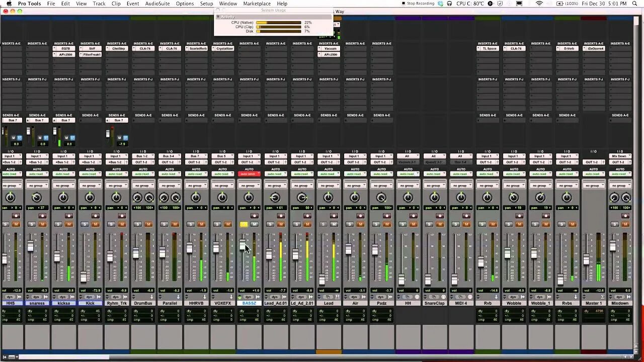Click the Kick track volume fader
The image size is (644, 362).
[84, 277]
